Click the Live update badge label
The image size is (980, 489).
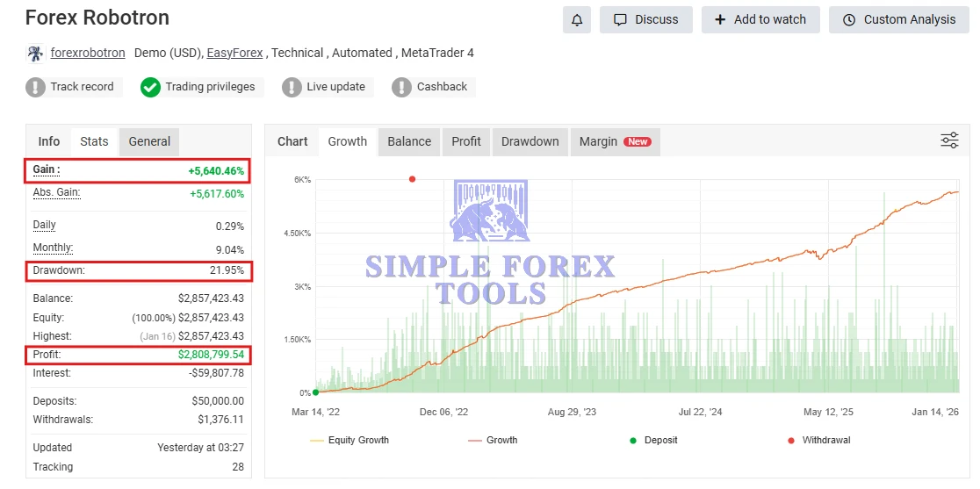point(335,87)
